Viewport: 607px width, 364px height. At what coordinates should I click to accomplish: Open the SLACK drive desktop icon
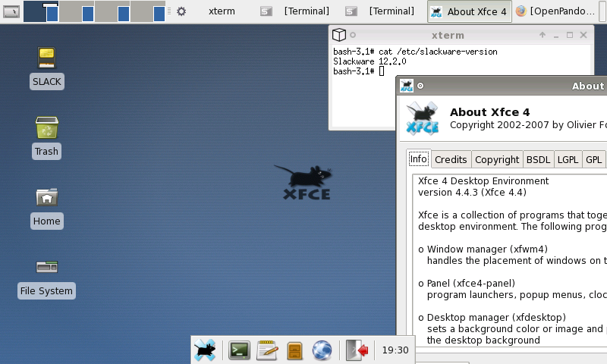[x=46, y=58]
